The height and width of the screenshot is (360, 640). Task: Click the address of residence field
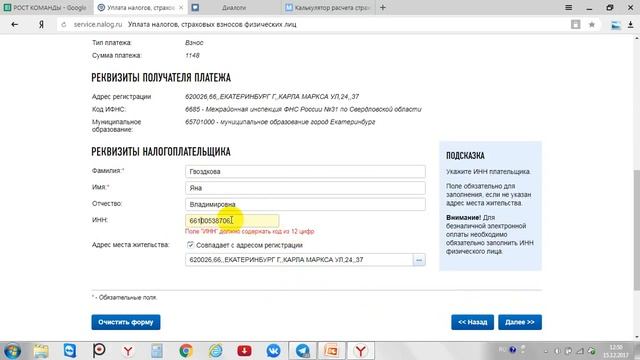pyautogui.click(x=299, y=260)
